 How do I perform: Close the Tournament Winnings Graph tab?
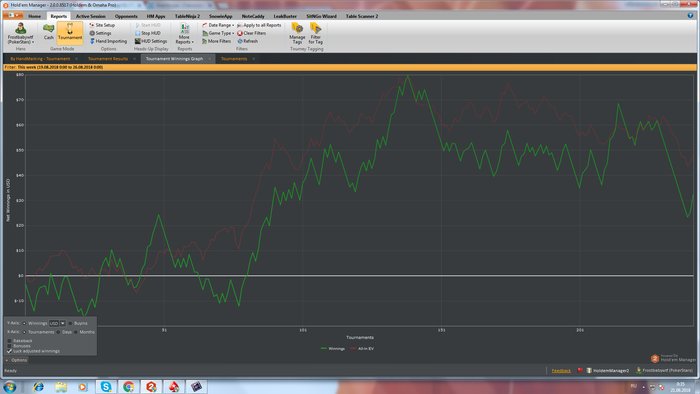pos(209,59)
